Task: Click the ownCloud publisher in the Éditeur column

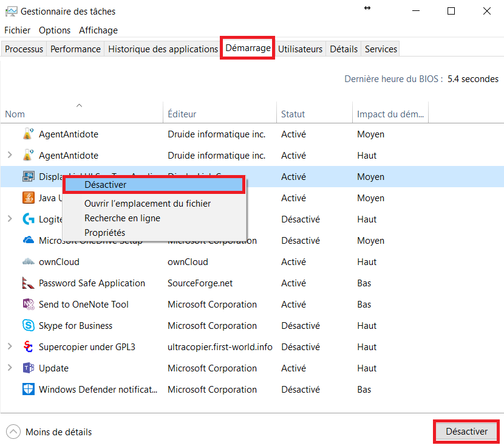Action: tap(188, 262)
